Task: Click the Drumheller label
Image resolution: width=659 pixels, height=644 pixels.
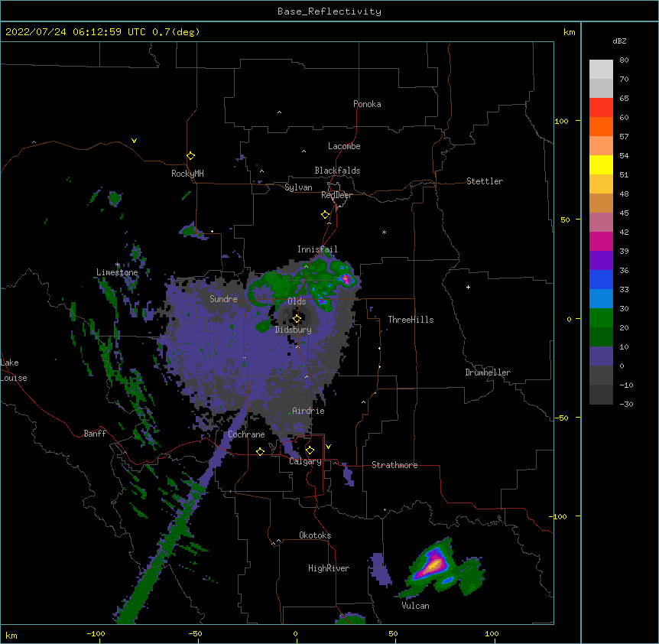Action: tap(488, 372)
